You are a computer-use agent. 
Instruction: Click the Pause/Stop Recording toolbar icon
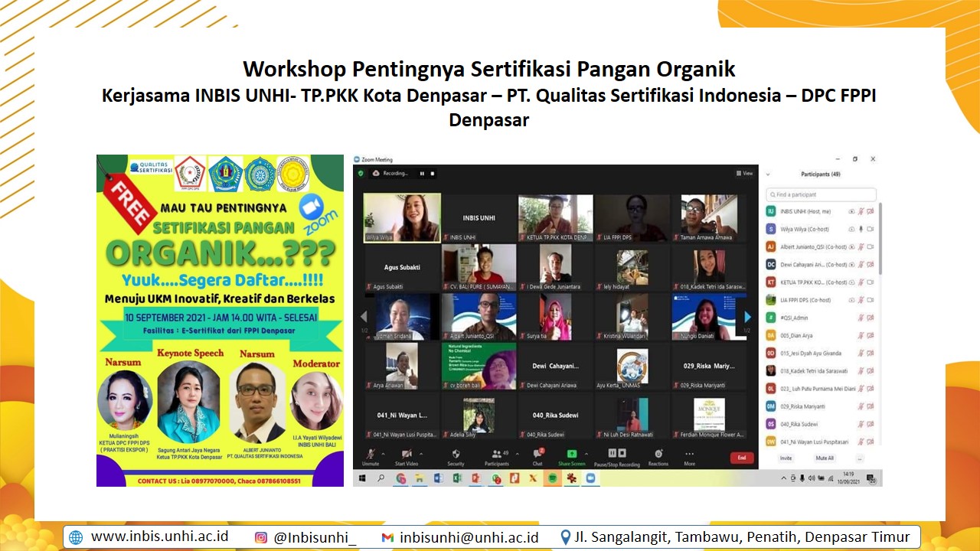[617, 453]
